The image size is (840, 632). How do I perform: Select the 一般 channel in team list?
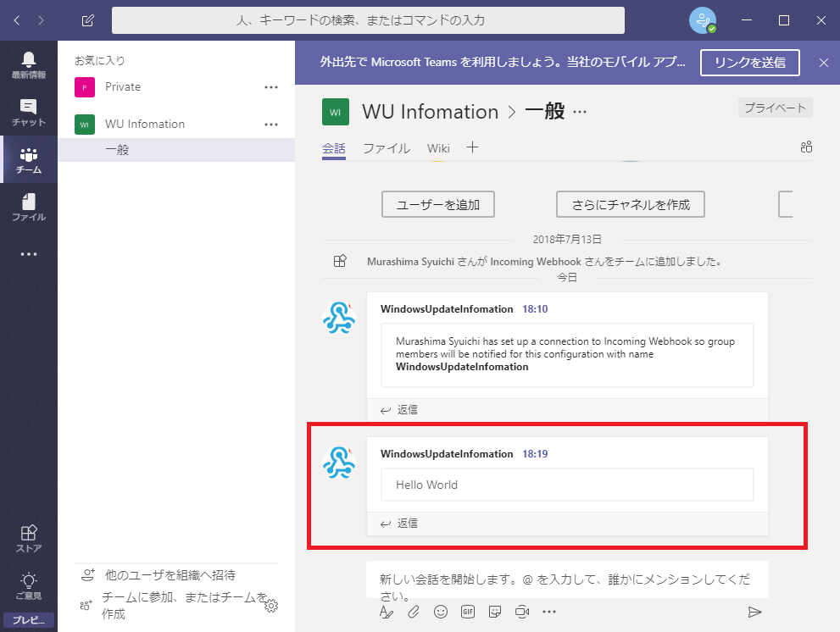(x=117, y=150)
